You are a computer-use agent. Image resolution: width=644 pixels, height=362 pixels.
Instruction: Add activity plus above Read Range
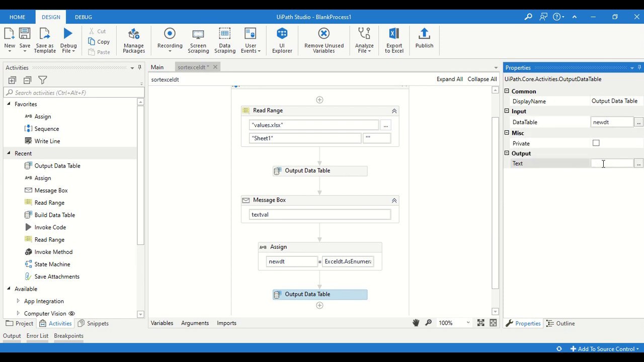pos(319,100)
